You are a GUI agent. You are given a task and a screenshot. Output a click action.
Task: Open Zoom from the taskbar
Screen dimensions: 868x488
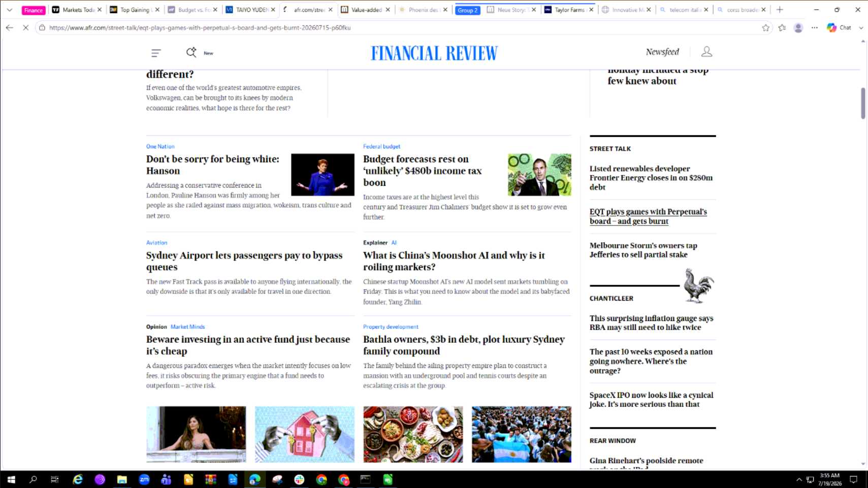click(144, 479)
